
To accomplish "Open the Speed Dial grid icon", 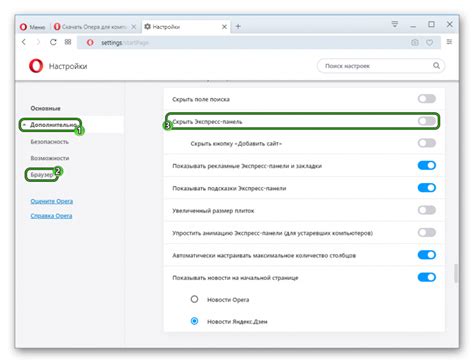I will pyautogui.click(x=68, y=42).
